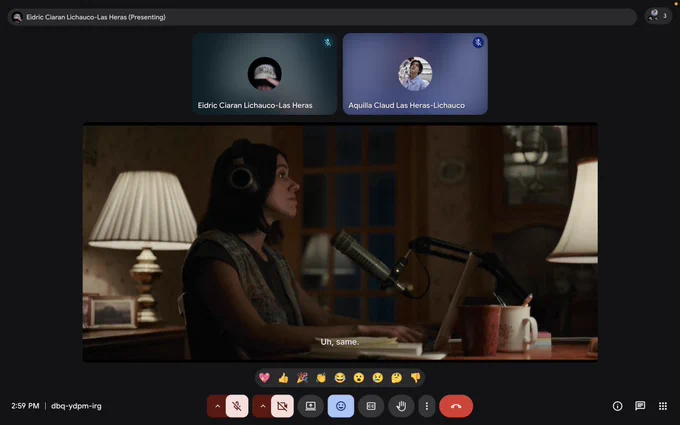Open more options menu
Screen dimensions: 680x425
tap(427, 406)
